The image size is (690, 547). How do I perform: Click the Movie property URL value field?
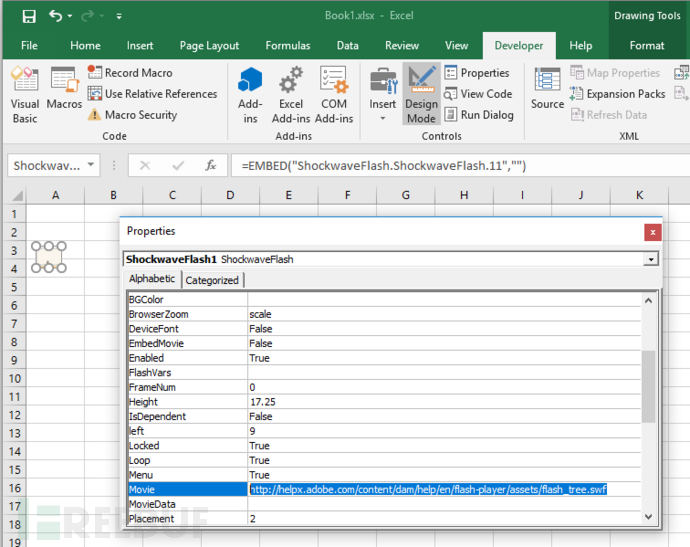click(x=428, y=489)
